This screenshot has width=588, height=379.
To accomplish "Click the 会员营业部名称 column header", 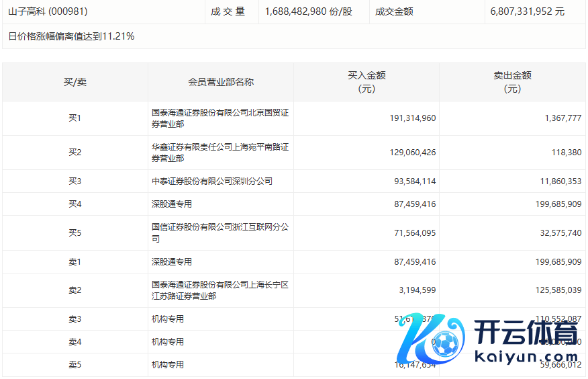I will 221,82.
